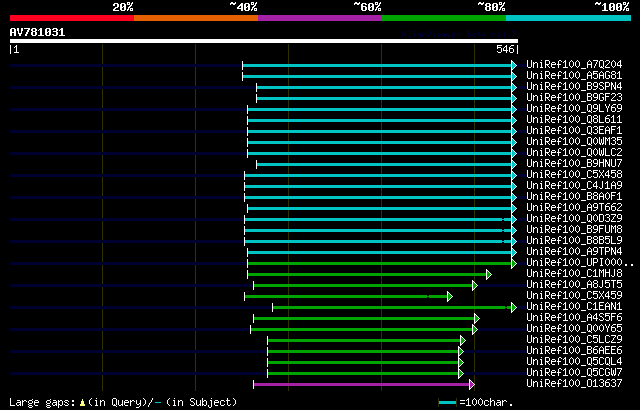Click the green arrowhead of the A4S5F6 alignment
This screenshot has height=410, width=640.
point(477,318)
